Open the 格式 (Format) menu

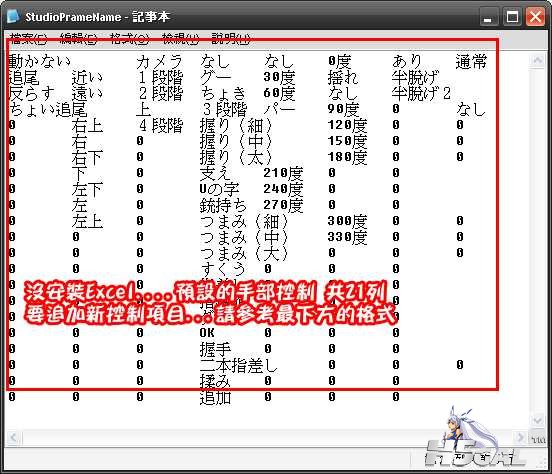pyautogui.click(x=129, y=38)
